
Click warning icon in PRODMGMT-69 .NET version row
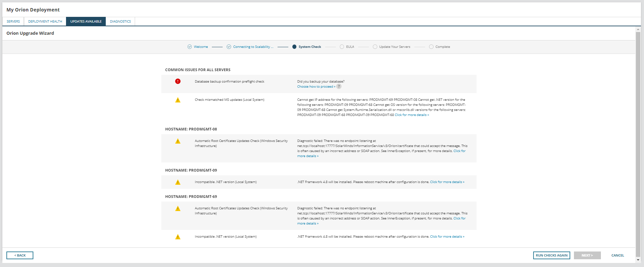(178, 237)
